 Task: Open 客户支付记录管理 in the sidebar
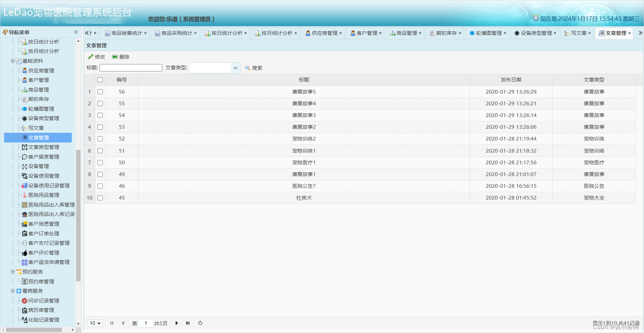[x=49, y=243]
